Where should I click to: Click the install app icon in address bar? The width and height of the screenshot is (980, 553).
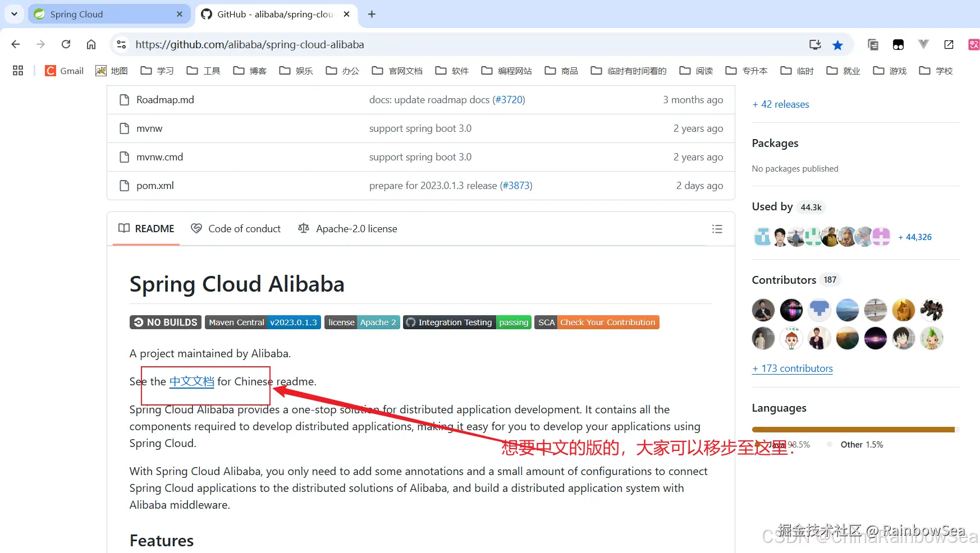[x=815, y=45]
